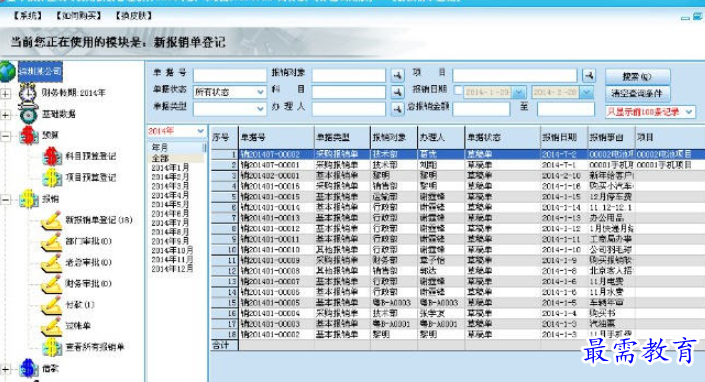705x382 pixels.
Task: Click the 查看所有报销单 dollar icon
Action: [x=52, y=347]
